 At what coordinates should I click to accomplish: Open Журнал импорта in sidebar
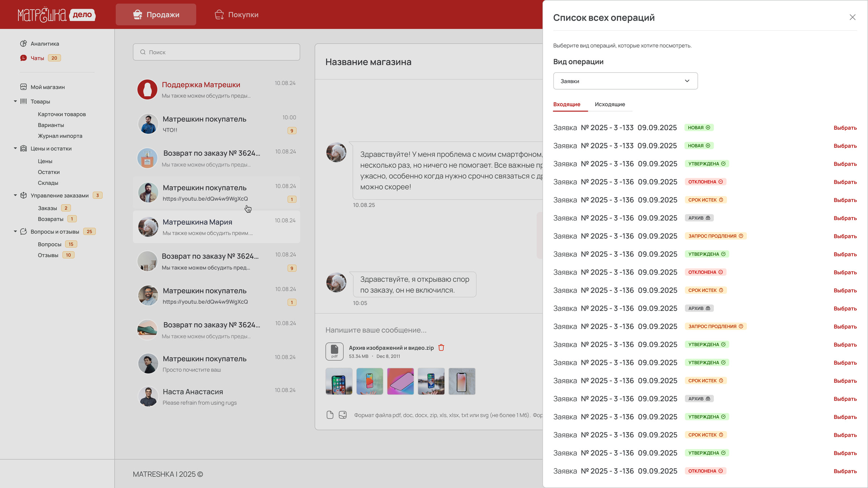pos(60,136)
